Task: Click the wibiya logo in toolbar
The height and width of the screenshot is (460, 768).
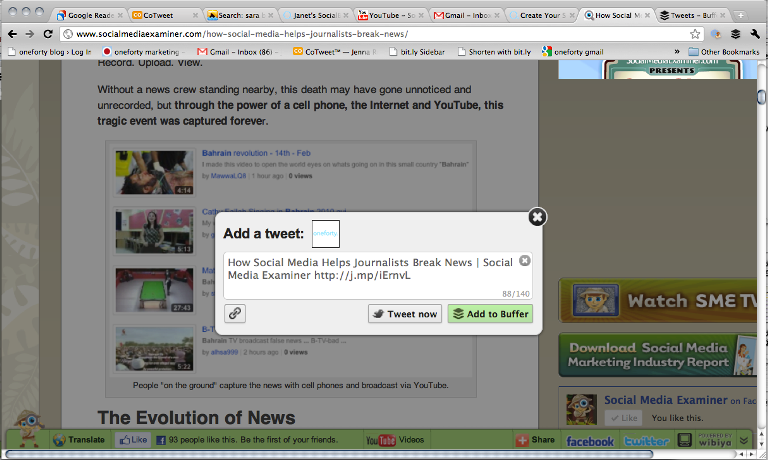Action: pyautogui.click(x=715, y=440)
